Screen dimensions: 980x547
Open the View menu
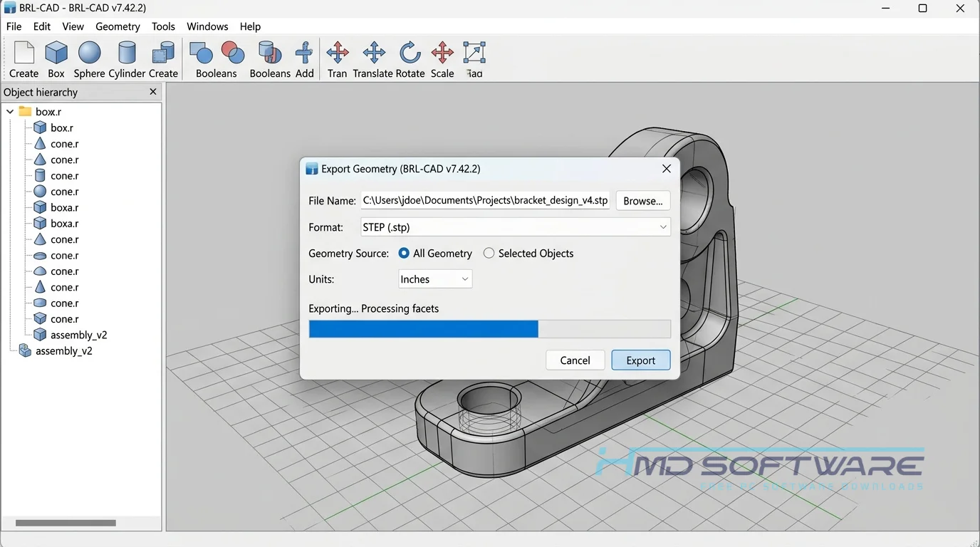coord(73,26)
